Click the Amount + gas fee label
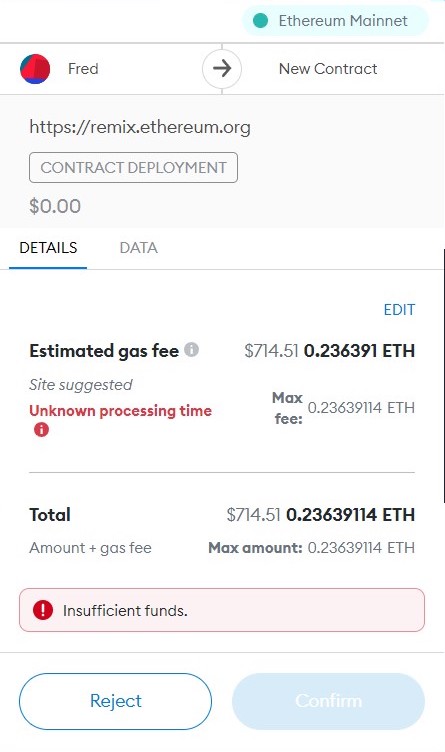Viewport: 445px width, 752px height. coord(91,548)
